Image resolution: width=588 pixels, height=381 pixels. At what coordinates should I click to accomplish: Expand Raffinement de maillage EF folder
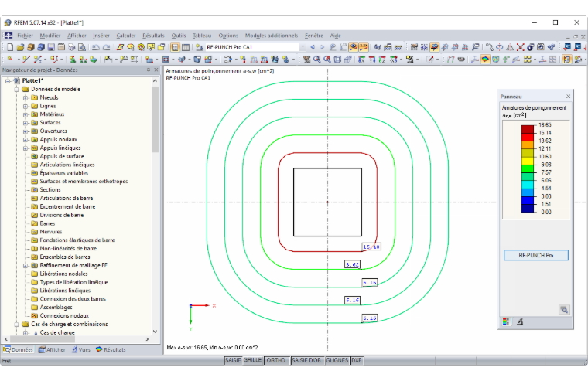tap(26, 266)
